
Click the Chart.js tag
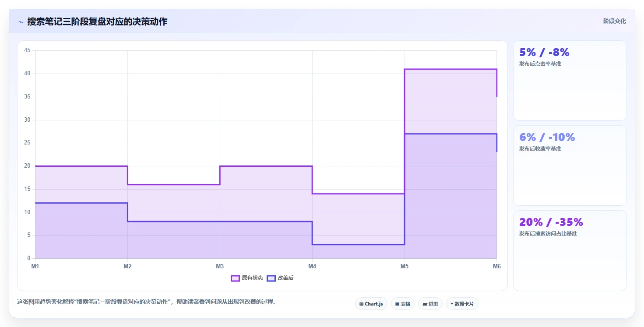371,304
